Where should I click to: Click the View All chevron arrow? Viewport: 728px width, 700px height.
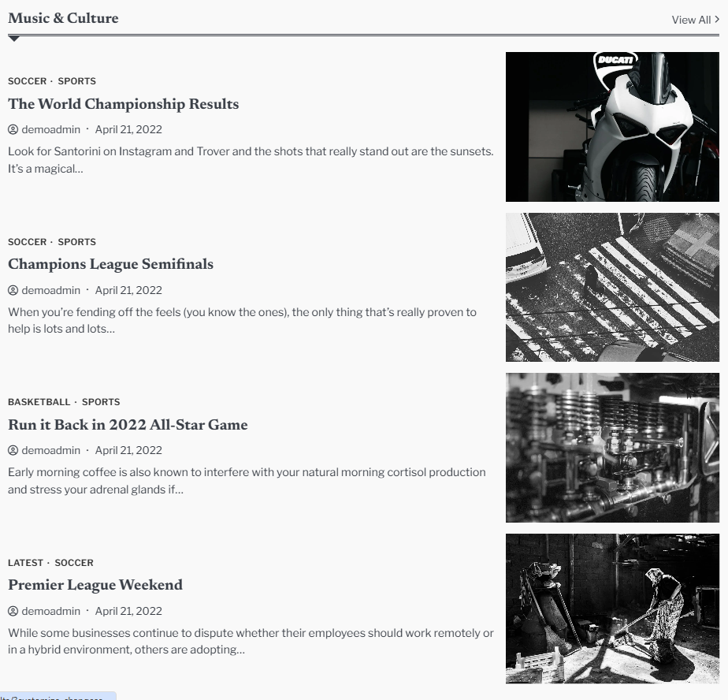pos(716,20)
